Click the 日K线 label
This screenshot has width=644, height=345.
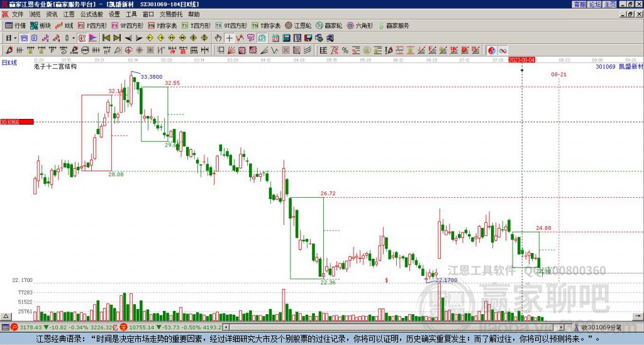coord(9,63)
